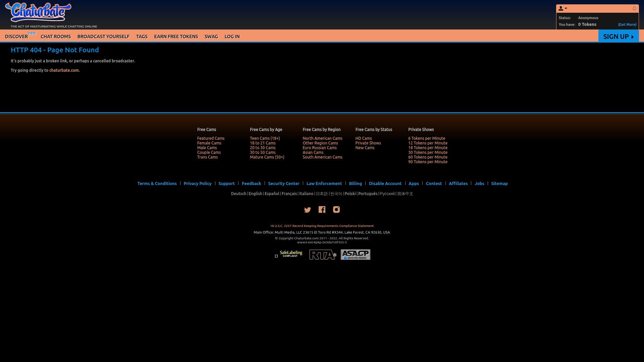Viewport: 644px width, 362px height.
Task: Open Female Cams link
Action: tap(209, 143)
